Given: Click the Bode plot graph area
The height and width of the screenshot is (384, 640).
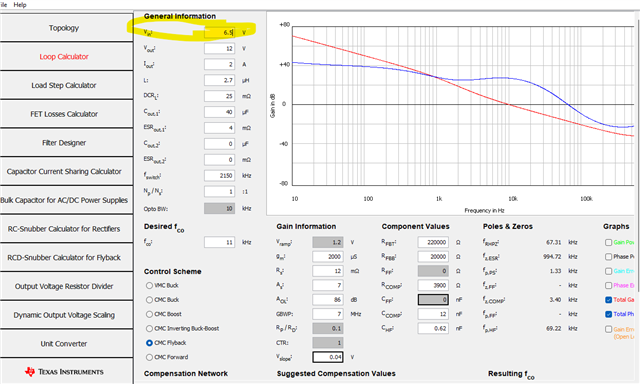Looking at the screenshot, I should pyautogui.click(x=463, y=106).
